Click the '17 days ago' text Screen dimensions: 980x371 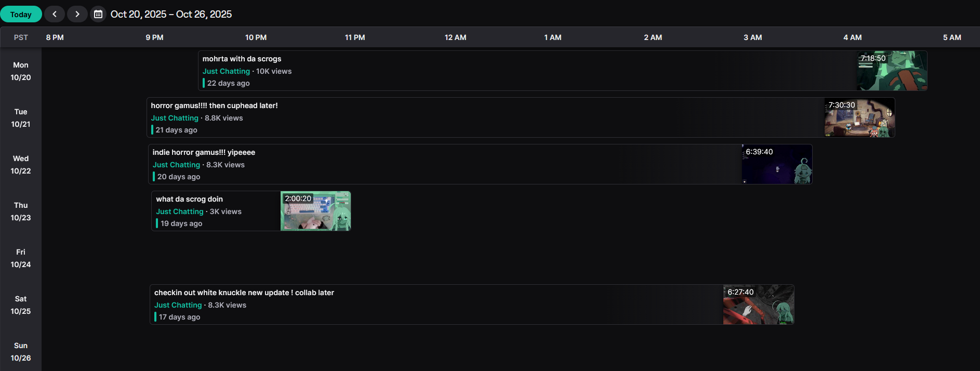(179, 317)
